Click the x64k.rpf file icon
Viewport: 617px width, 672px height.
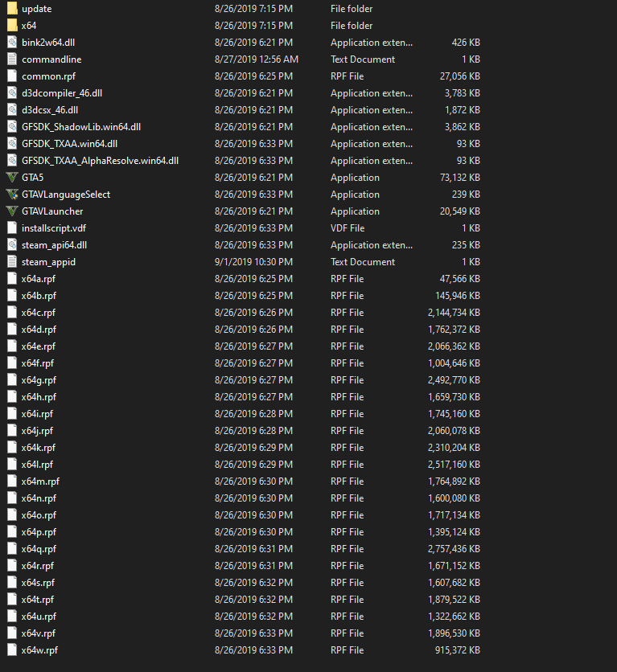[12, 448]
